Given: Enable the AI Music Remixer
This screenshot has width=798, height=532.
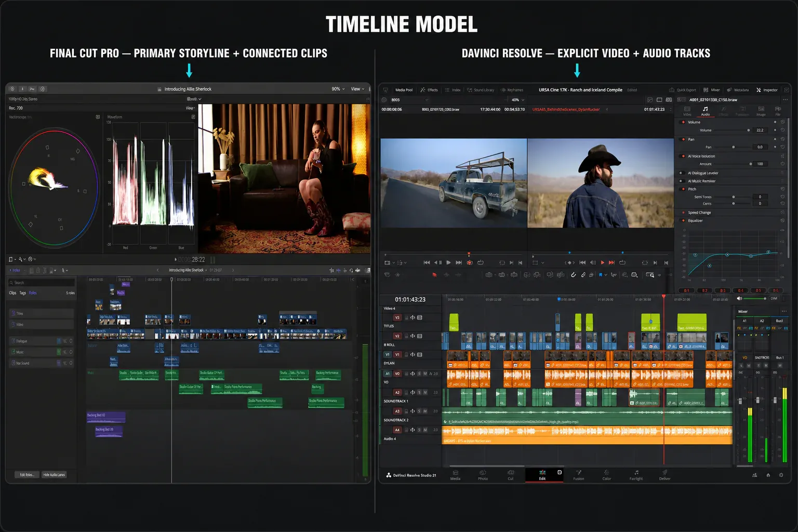Looking at the screenshot, I should click(681, 181).
